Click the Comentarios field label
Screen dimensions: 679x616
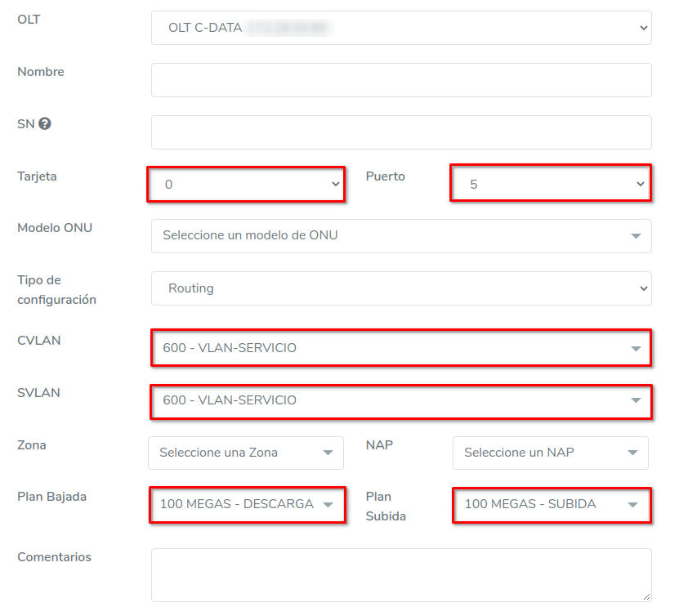pos(54,557)
